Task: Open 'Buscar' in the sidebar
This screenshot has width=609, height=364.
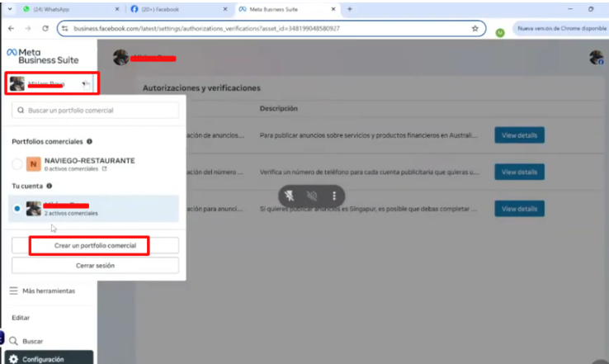Action: point(33,341)
